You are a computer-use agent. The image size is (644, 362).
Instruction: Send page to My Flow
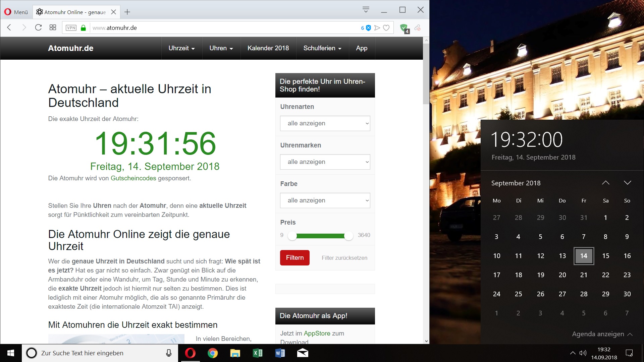tap(377, 28)
